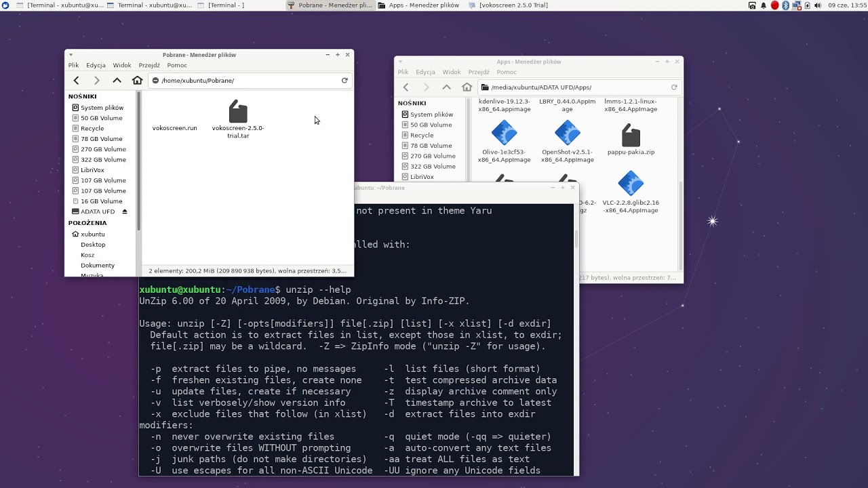The height and width of the screenshot is (488, 868).
Task: Select LBRY_0.44.0.AppImage file name
Action: point(568,105)
